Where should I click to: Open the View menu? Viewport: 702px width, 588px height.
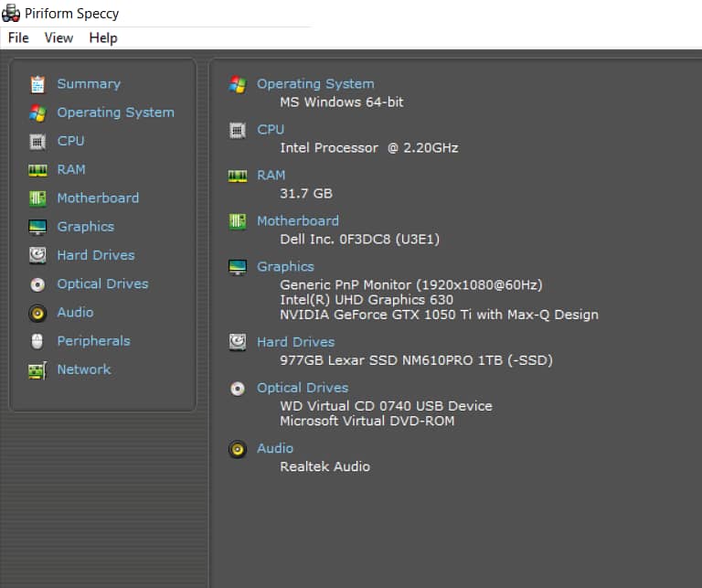pos(58,37)
